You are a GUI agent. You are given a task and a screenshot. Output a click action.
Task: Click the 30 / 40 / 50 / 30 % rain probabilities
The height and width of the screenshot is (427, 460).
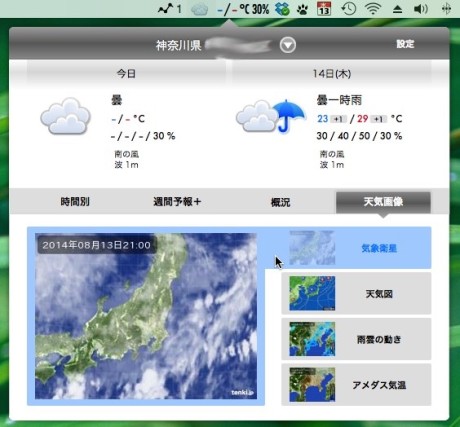click(x=359, y=136)
